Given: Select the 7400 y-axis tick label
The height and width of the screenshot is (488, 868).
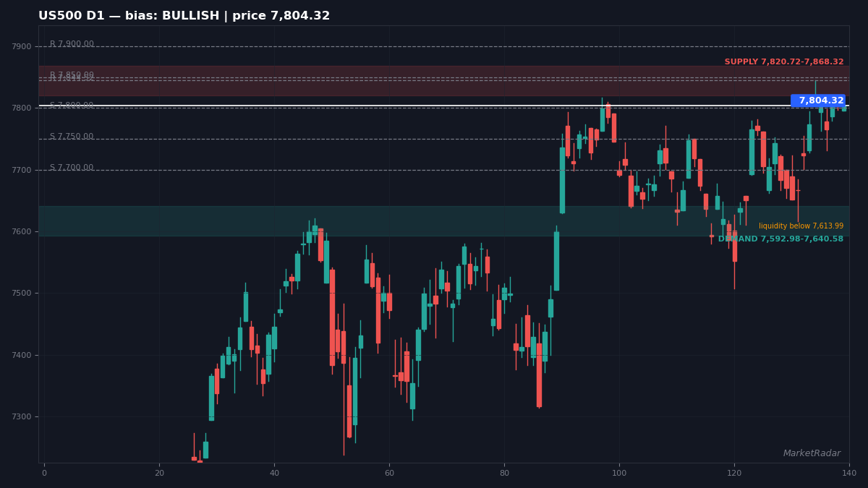Looking at the screenshot, I should click(x=22, y=355).
